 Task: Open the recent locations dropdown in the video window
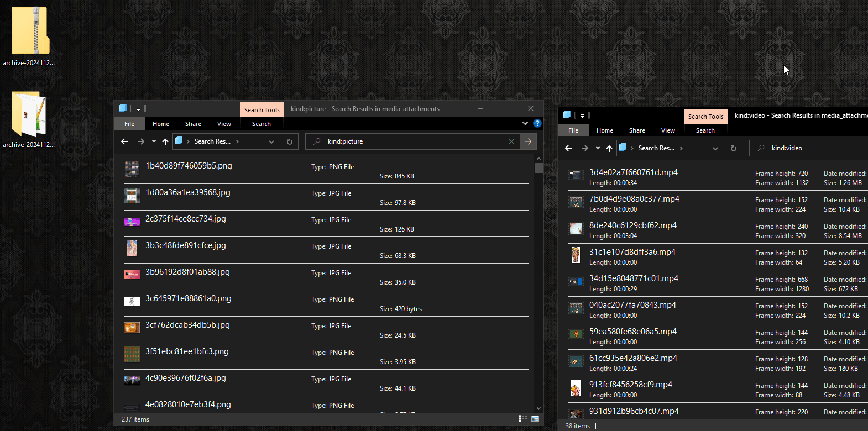[x=598, y=148]
